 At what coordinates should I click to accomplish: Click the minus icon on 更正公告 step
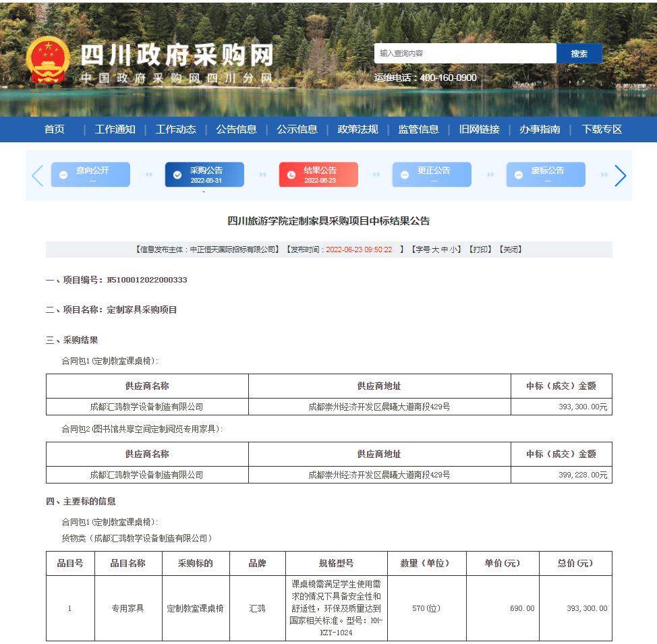[404, 175]
